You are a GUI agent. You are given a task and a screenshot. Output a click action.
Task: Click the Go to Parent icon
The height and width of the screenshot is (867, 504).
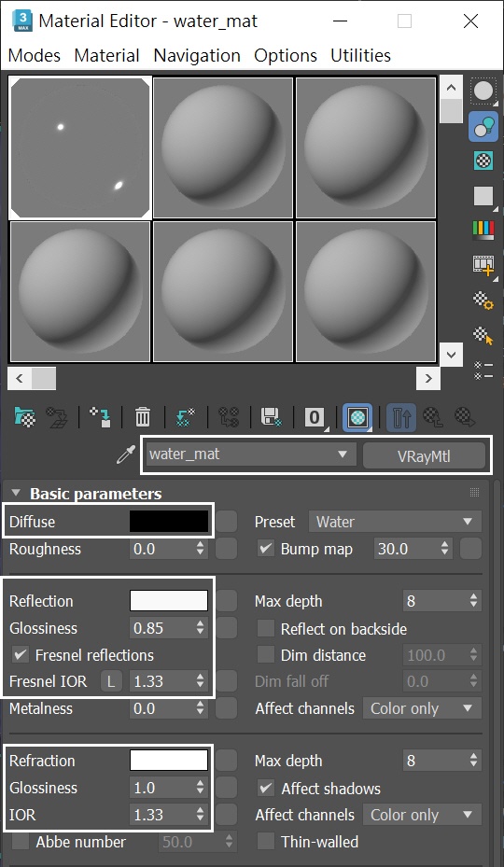(433, 417)
